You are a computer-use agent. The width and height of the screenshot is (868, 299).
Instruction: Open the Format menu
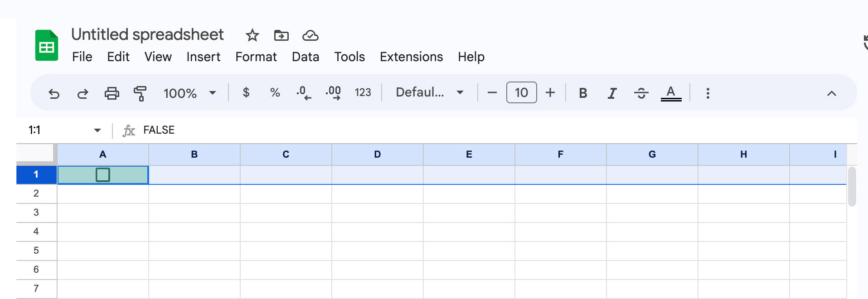coord(256,57)
